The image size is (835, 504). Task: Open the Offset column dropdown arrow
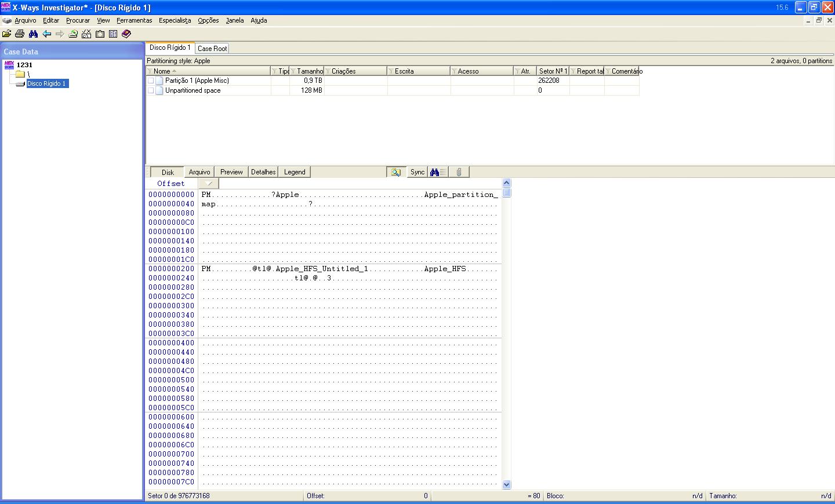209,184
